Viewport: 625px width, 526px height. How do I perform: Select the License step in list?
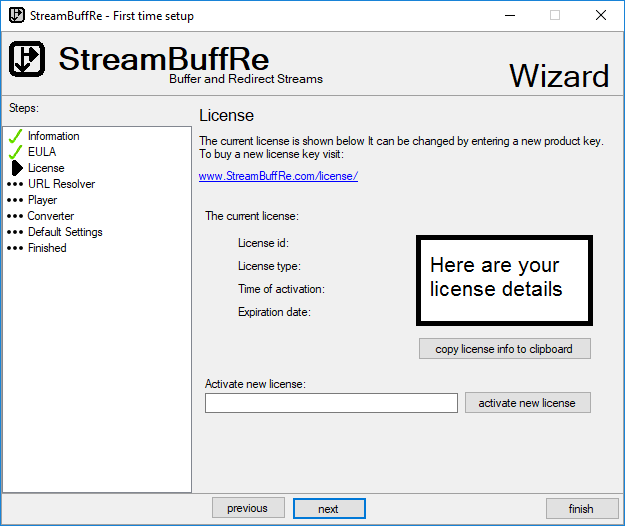[46, 168]
